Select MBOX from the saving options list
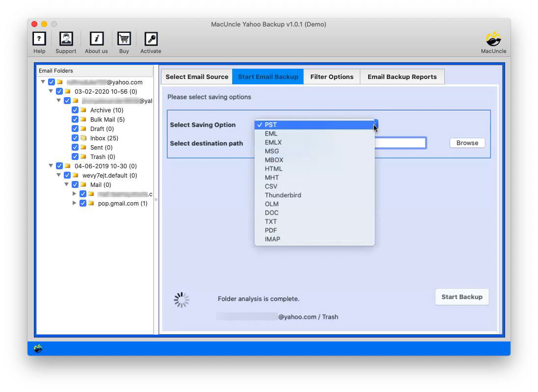Screen dimensions: 538x392 tap(274, 159)
